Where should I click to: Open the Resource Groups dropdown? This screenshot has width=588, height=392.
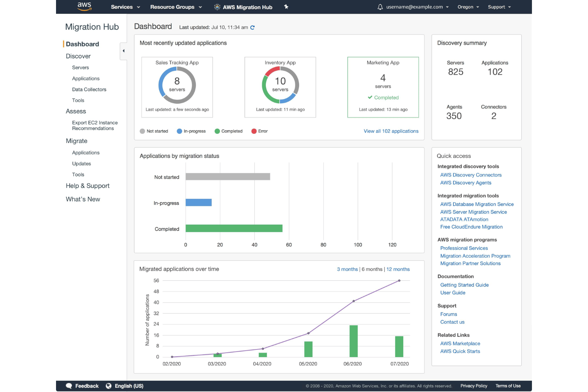[x=176, y=7]
